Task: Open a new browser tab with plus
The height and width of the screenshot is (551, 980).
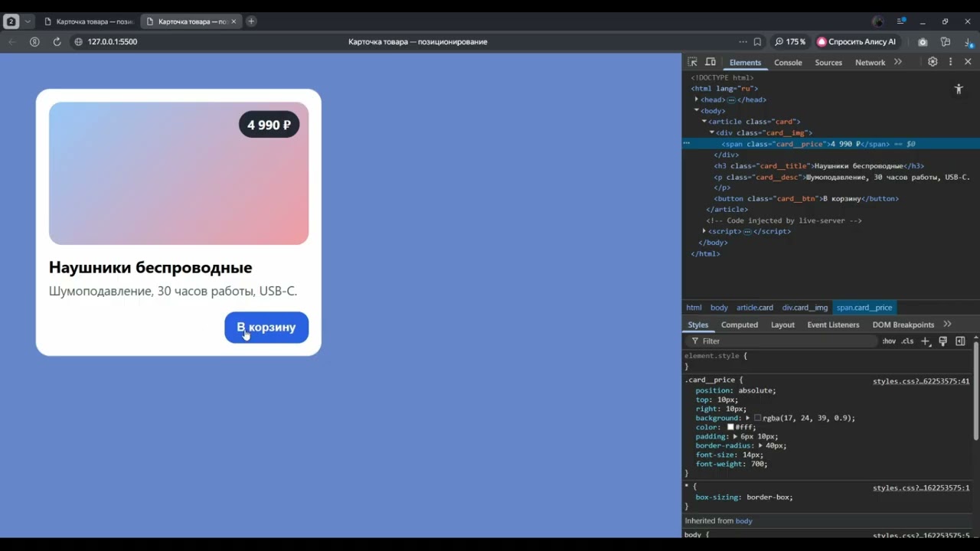Action: [251, 21]
